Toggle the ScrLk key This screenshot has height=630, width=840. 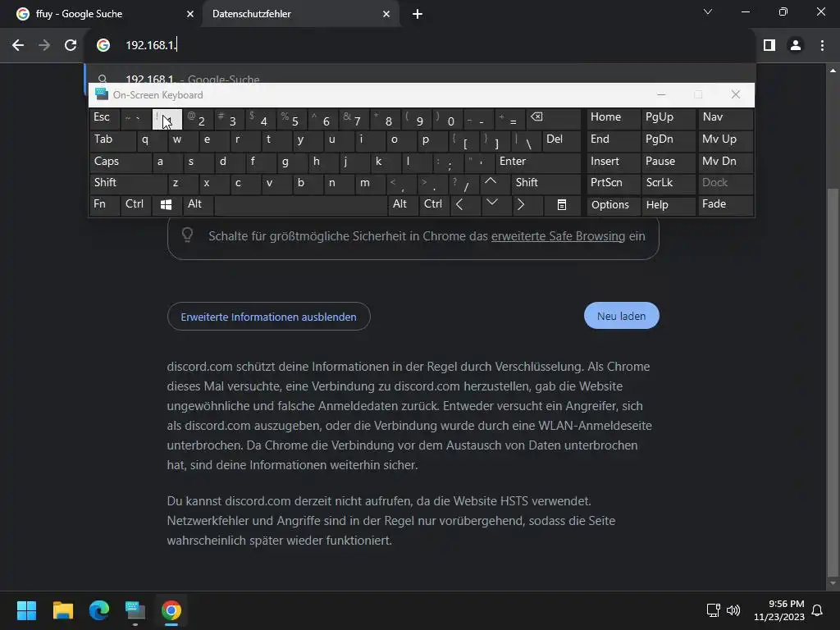(668, 183)
